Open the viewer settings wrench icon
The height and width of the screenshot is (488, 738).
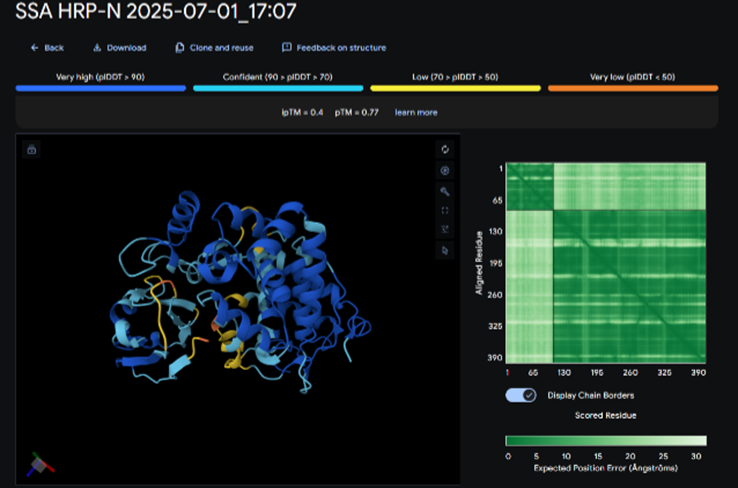[x=445, y=190]
